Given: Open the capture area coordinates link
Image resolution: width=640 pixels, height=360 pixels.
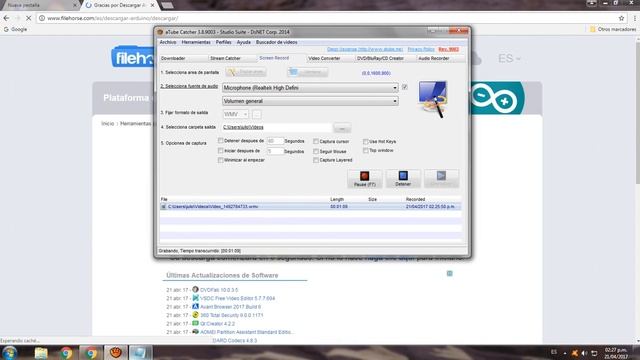Looking at the screenshot, I should (376, 73).
